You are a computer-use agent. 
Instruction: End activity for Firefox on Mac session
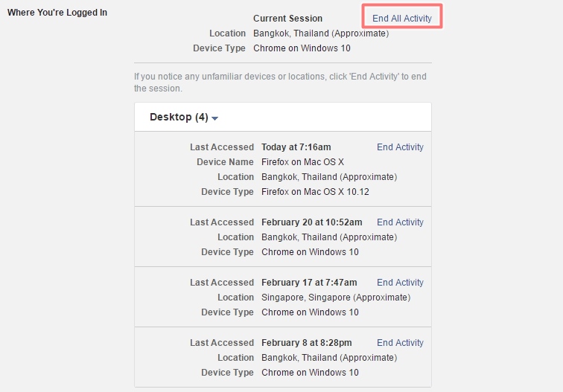click(400, 147)
